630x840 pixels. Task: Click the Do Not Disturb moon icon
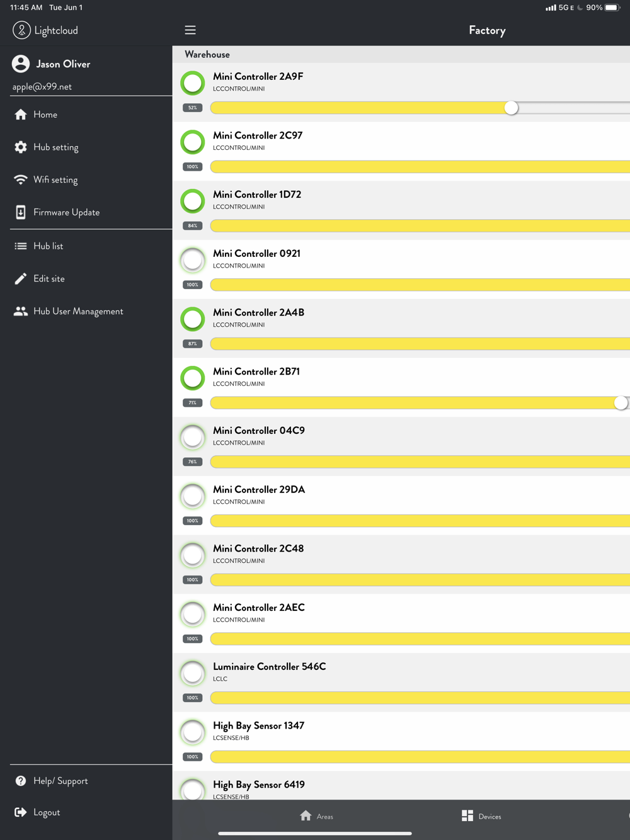tap(580, 8)
